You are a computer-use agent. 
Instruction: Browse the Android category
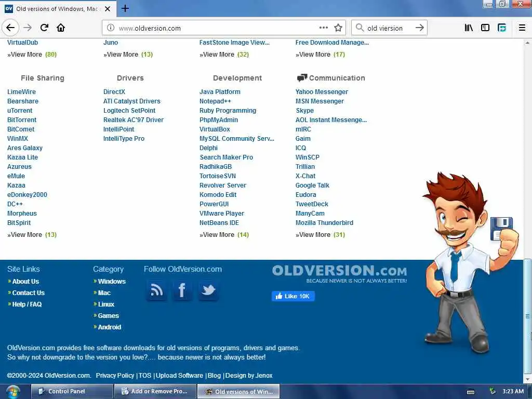[x=109, y=327]
